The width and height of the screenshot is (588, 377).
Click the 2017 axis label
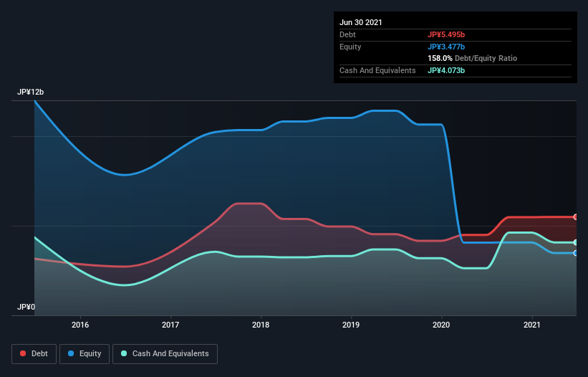[170, 325]
